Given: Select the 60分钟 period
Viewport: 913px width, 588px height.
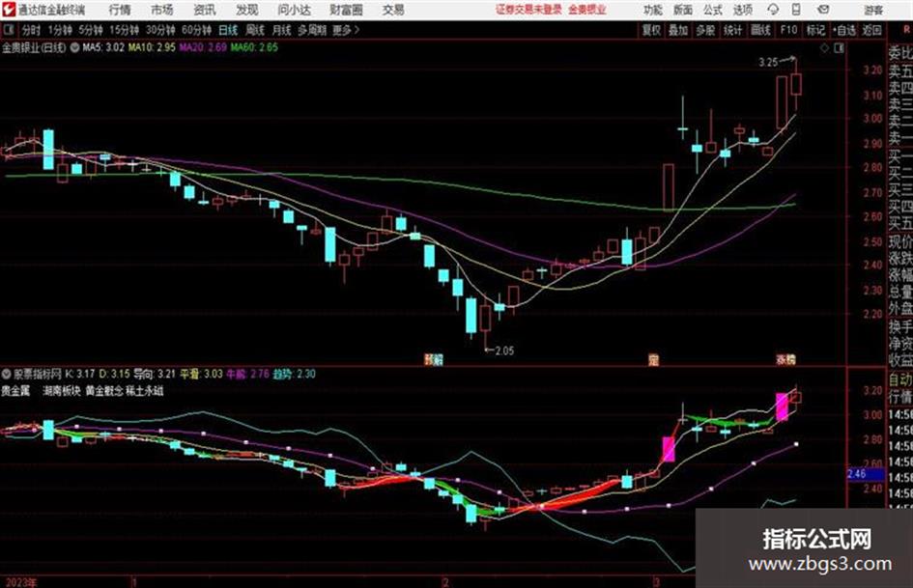Looking at the screenshot, I should [x=196, y=30].
